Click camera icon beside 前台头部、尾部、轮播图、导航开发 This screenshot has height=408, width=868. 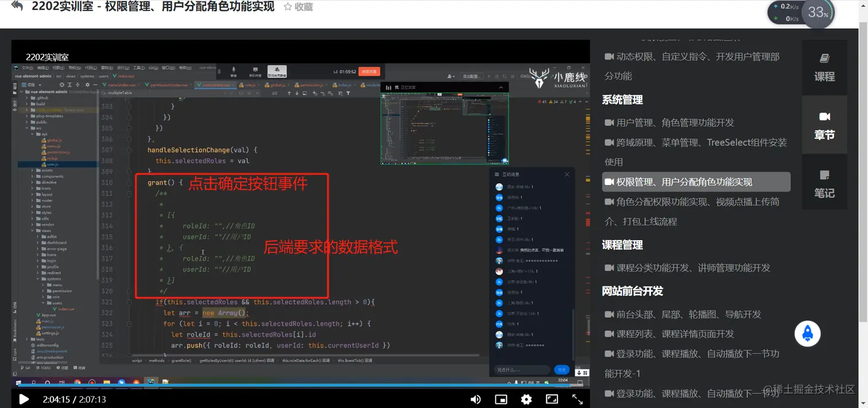point(609,314)
